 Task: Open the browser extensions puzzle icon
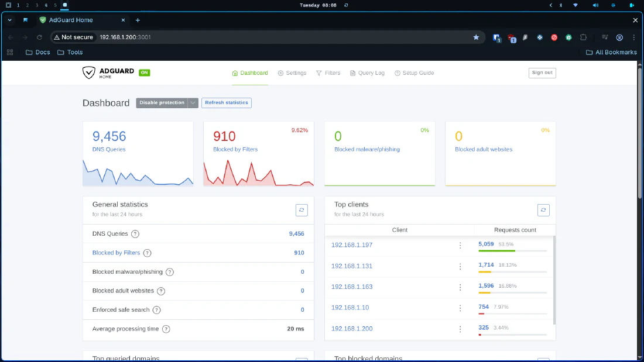click(583, 37)
